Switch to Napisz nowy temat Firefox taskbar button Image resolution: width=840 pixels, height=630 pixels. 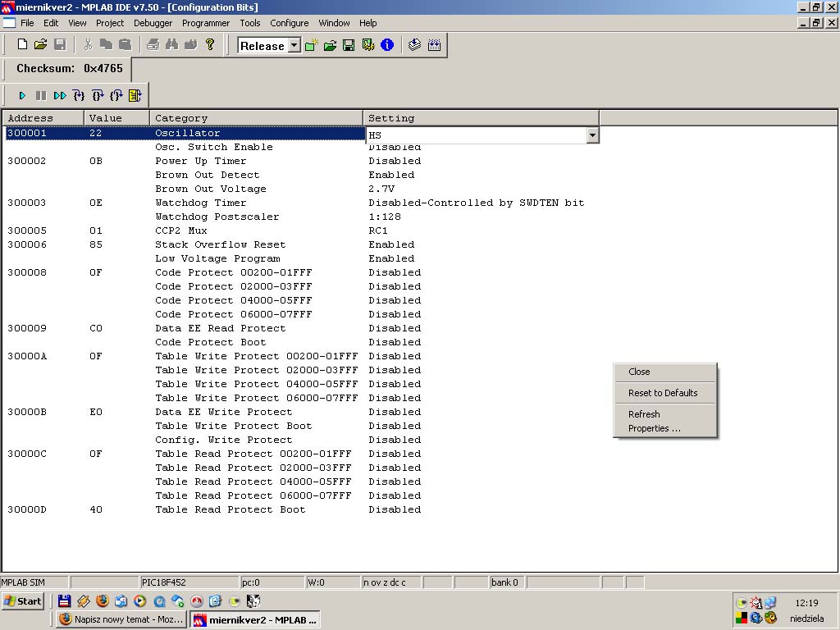[121, 619]
